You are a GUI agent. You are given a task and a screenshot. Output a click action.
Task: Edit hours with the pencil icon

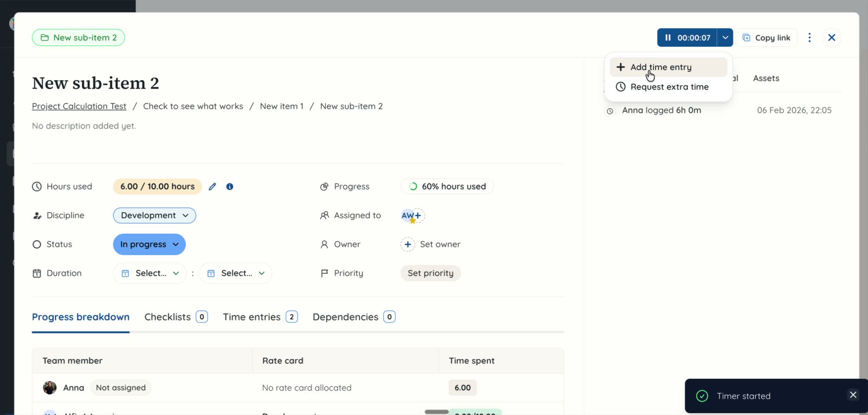point(212,187)
